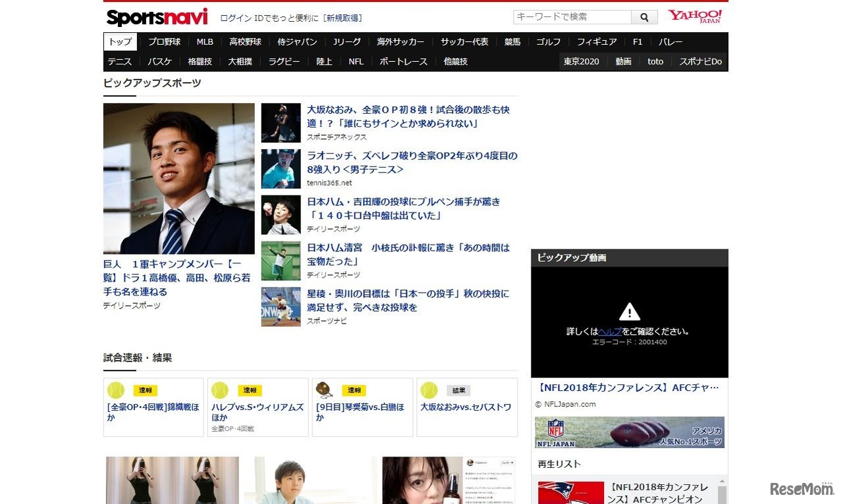Click the thumbnail beside 大坂なおみ article

click(x=281, y=123)
